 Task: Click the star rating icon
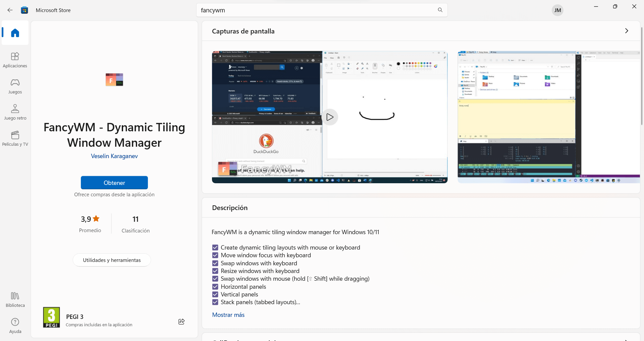96,219
